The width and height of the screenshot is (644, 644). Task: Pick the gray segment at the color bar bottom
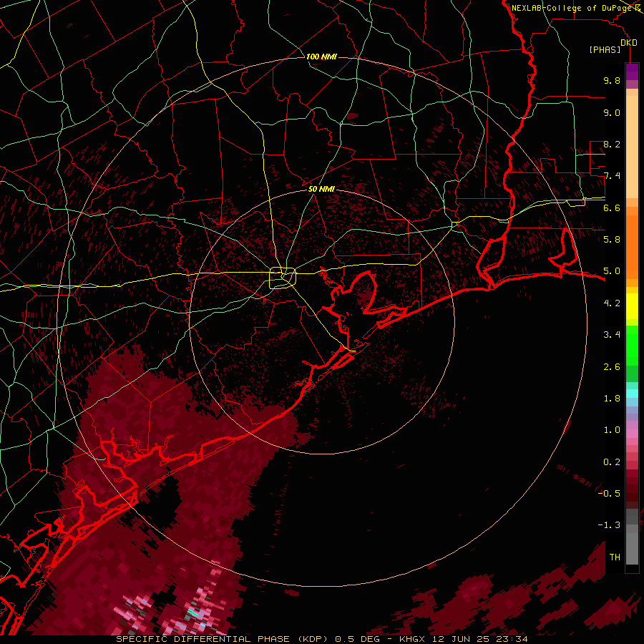(632, 545)
